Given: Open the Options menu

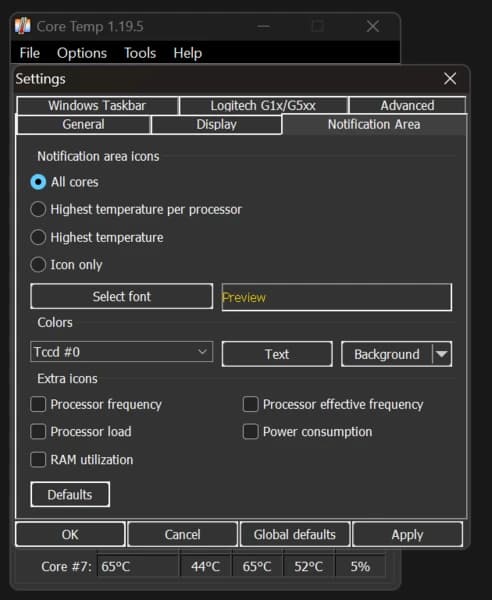Looking at the screenshot, I should (82, 53).
